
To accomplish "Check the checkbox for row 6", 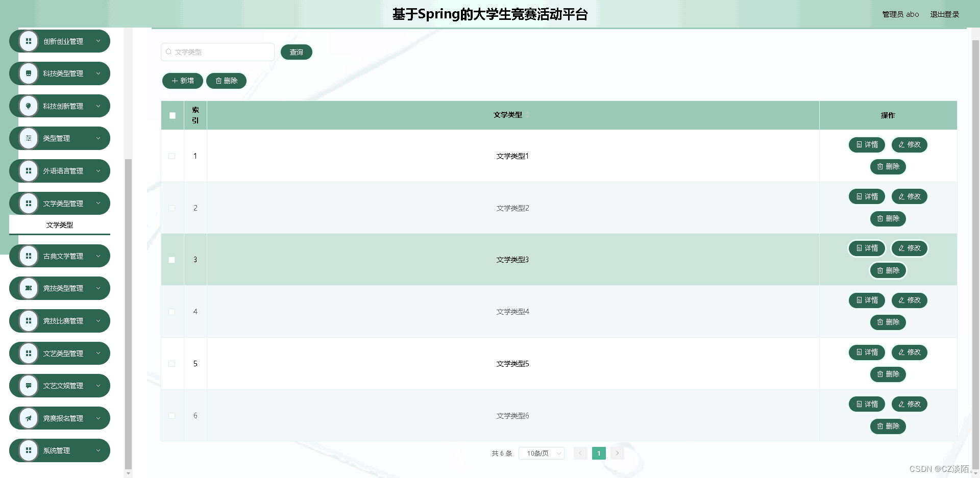I will pyautogui.click(x=172, y=416).
